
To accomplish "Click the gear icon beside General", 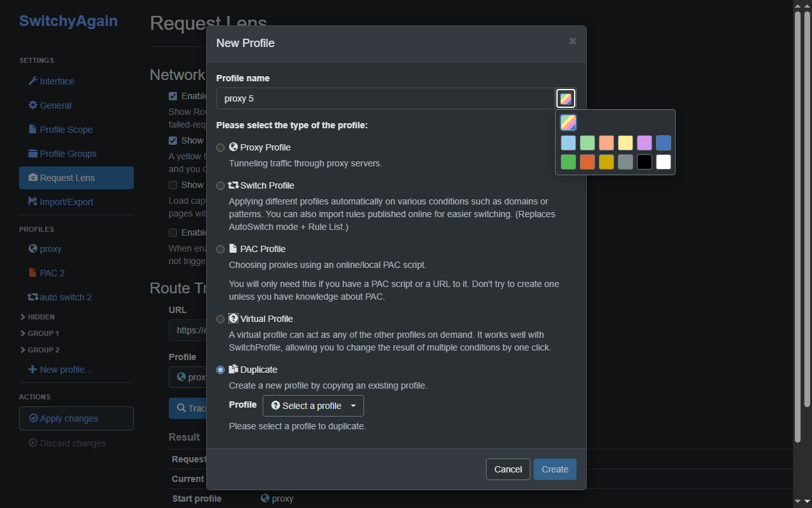I will click(x=33, y=105).
